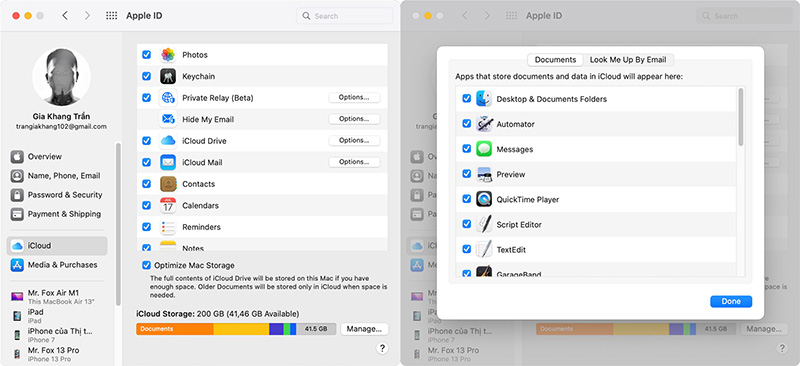Open Options for iCloud Mail
Screen dimensions: 800x366
pyautogui.click(x=354, y=162)
